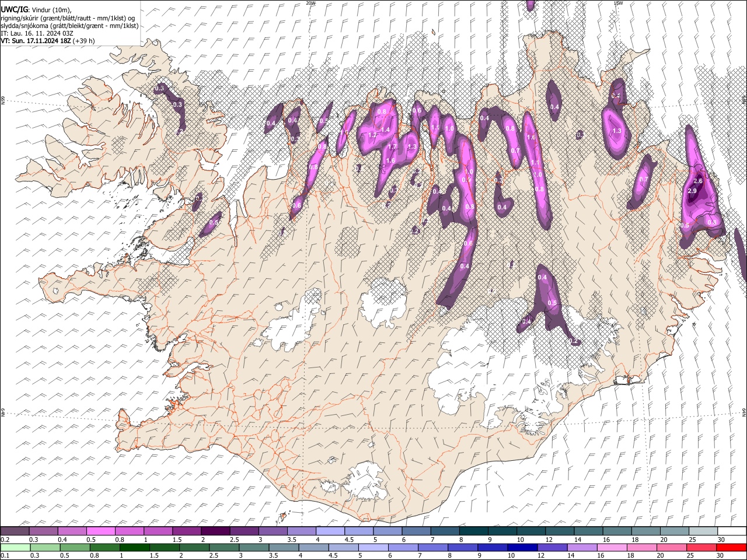
Task: Select the white snow swatch after 30
Action: 732,531
